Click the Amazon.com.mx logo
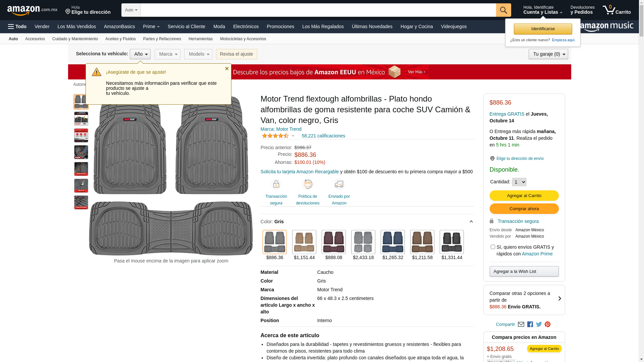This screenshot has height=362, width=644. coord(32,10)
